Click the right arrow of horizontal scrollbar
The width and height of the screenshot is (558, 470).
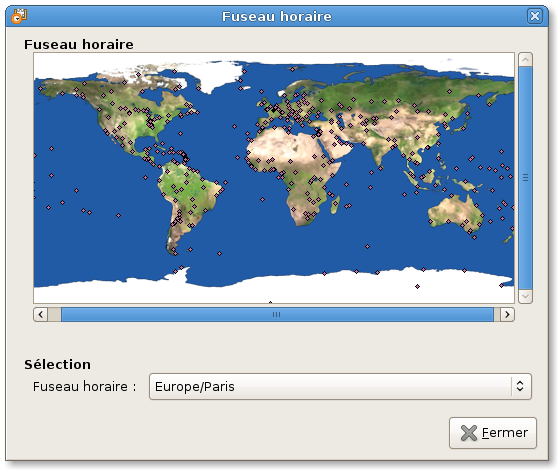(507, 315)
